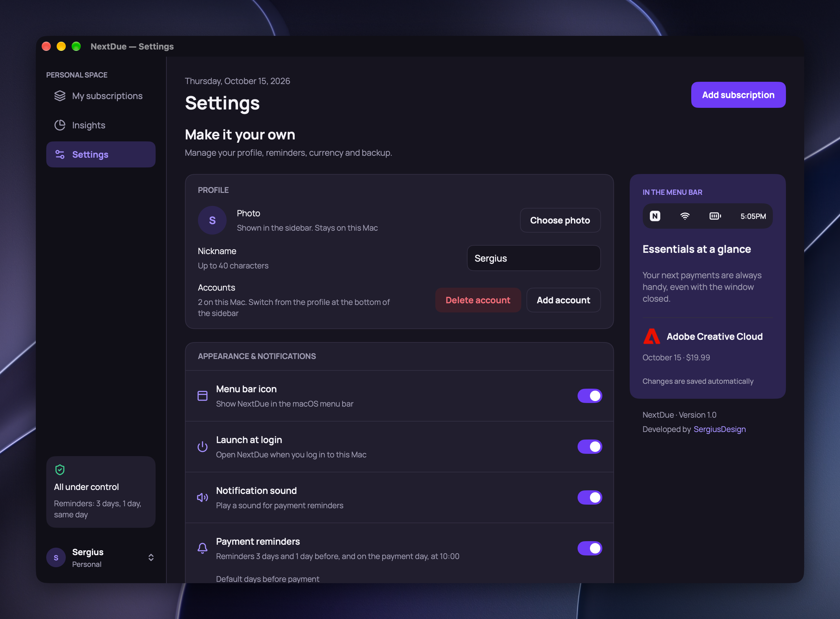This screenshot has height=619, width=840.
Task: Disable the Menu bar icon toggle
Action: point(590,396)
